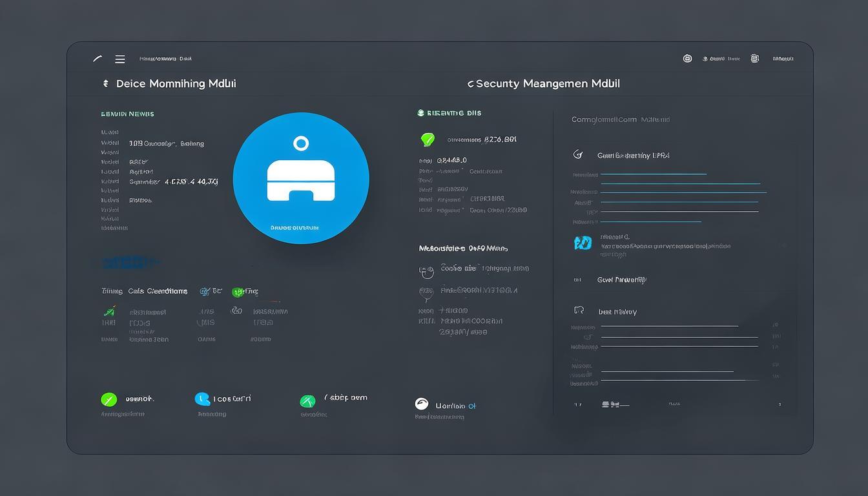Toggle the small green dot above the shield
The height and width of the screenshot is (496, 868).
[420, 113]
